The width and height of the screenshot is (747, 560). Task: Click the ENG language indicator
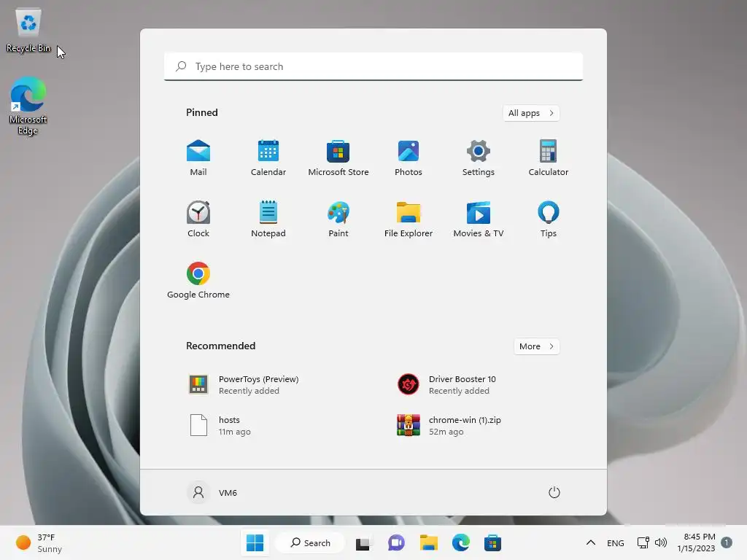pos(616,542)
